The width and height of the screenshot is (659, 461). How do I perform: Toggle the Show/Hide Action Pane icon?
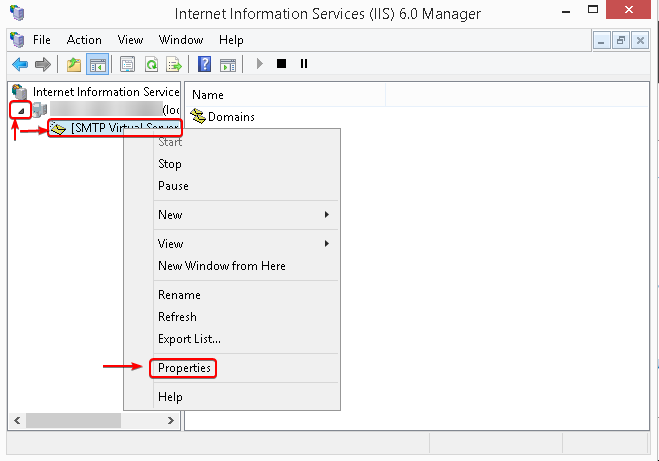click(x=228, y=64)
